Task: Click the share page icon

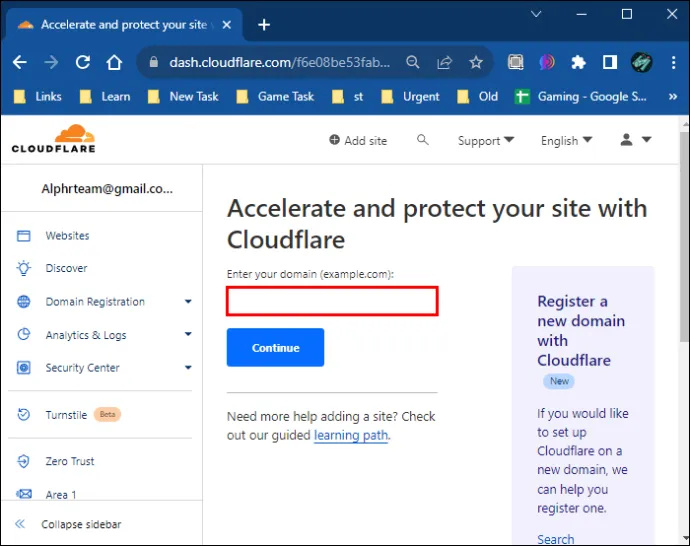Action: click(x=444, y=62)
